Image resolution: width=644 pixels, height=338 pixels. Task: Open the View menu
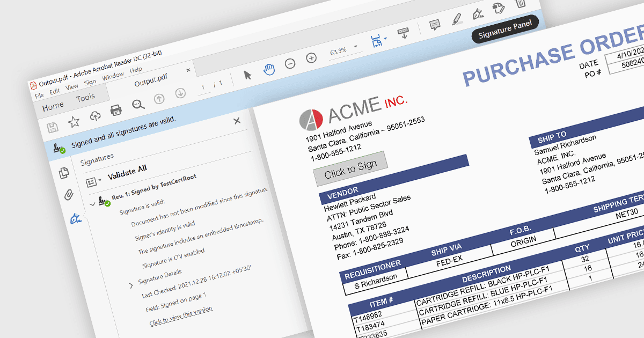tap(72, 86)
